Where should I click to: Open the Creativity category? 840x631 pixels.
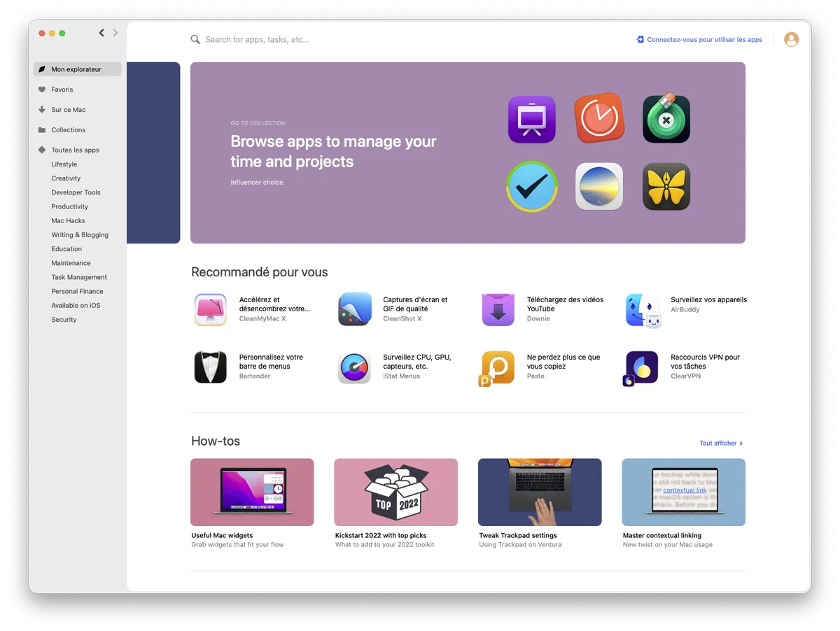click(66, 178)
